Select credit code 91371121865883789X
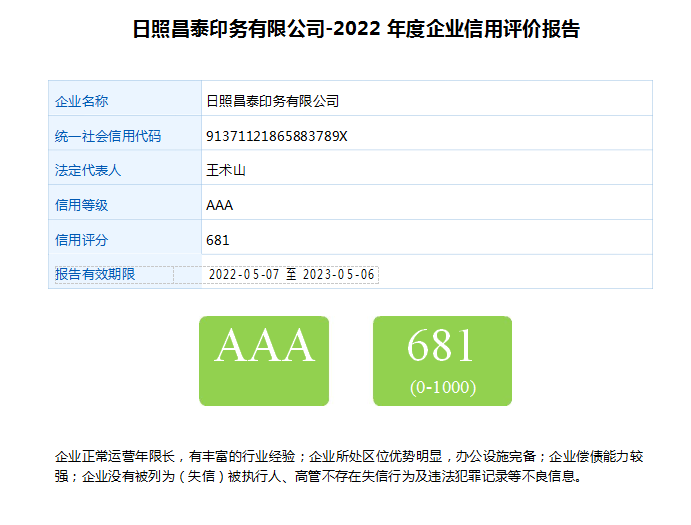The width and height of the screenshot is (691, 525). tap(277, 136)
